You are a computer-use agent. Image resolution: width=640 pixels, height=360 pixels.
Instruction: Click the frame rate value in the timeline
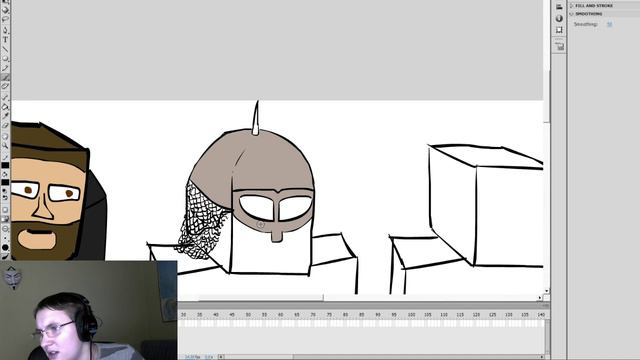click(x=192, y=357)
